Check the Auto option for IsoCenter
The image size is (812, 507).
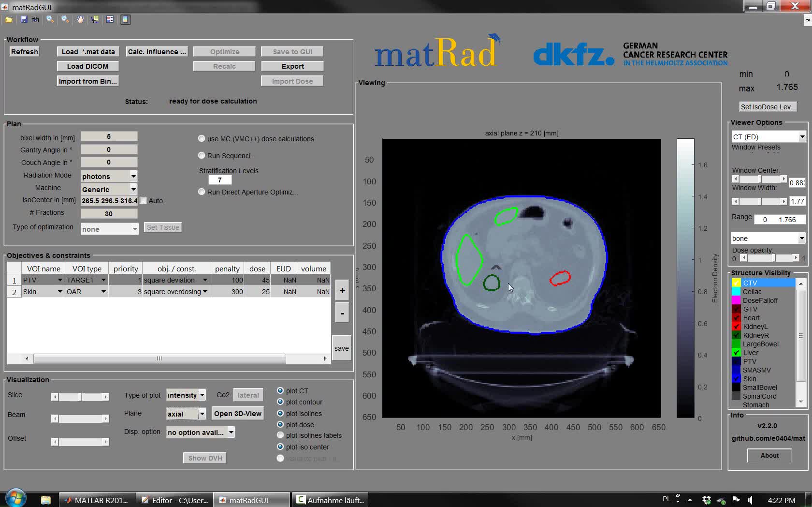[143, 200]
